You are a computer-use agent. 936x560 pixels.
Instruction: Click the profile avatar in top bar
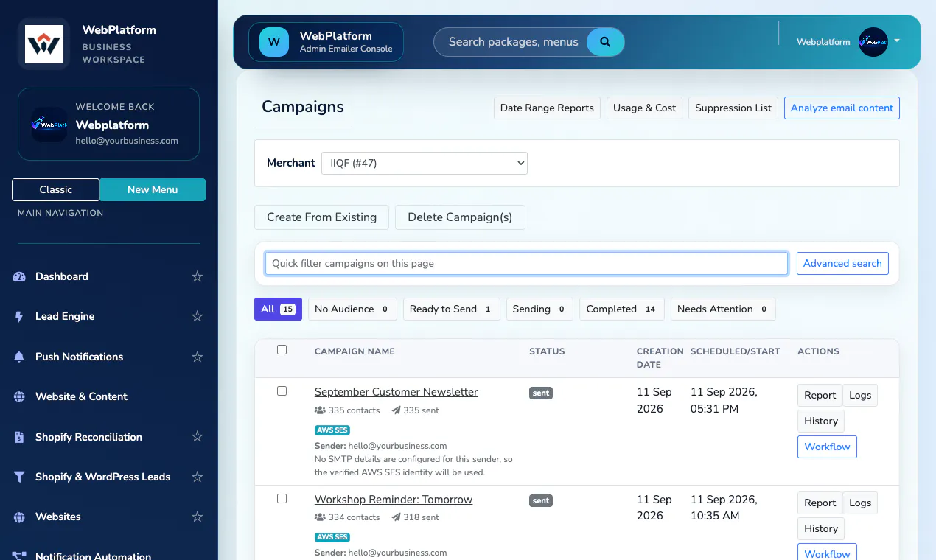coord(873,42)
